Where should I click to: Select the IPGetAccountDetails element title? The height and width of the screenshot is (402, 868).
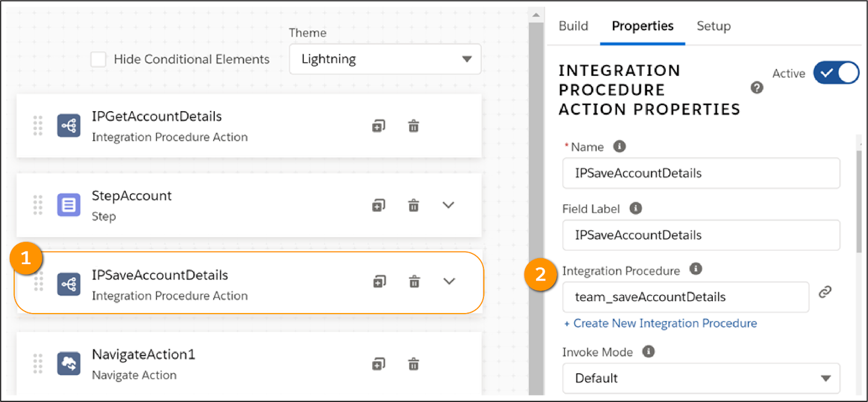(x=157, y=116)
